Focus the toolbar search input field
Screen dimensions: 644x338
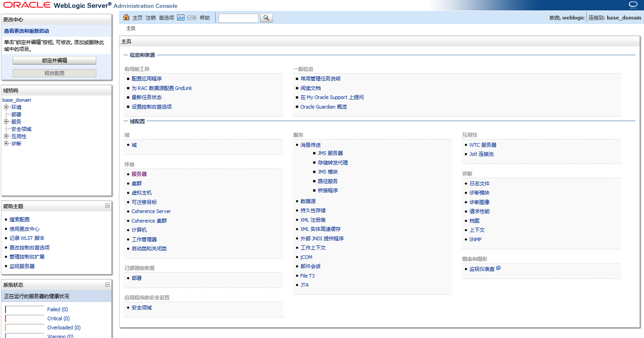[x=238, y=18]
